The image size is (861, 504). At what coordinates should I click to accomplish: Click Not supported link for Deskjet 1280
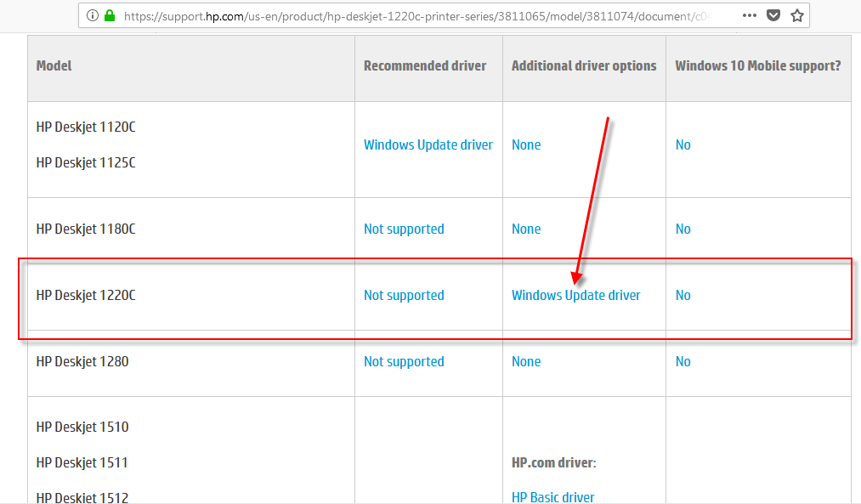404,362
